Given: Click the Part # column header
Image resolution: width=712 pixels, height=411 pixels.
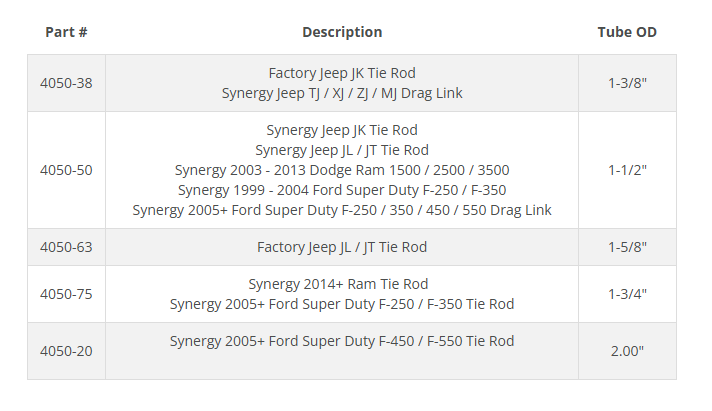Looking at the screenshot, I should coord(66,32).
